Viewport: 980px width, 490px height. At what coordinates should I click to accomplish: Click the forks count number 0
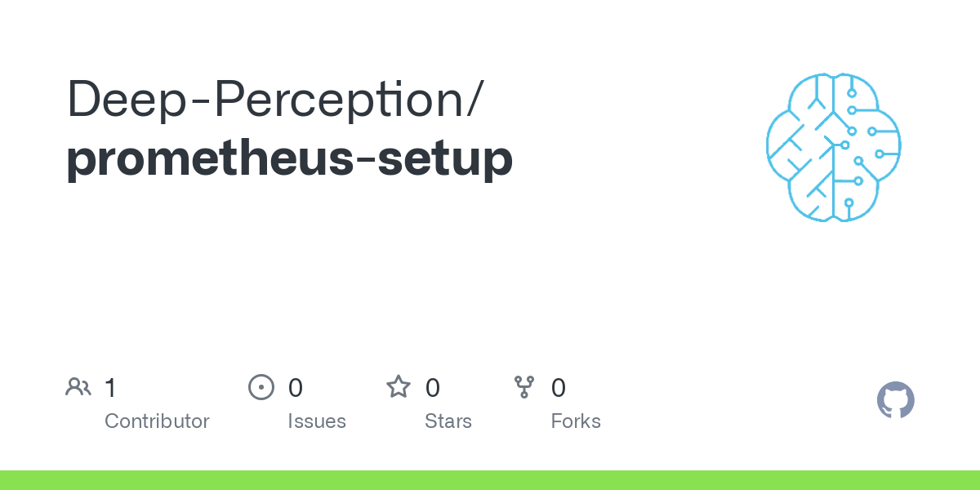[x=559, y=388]
